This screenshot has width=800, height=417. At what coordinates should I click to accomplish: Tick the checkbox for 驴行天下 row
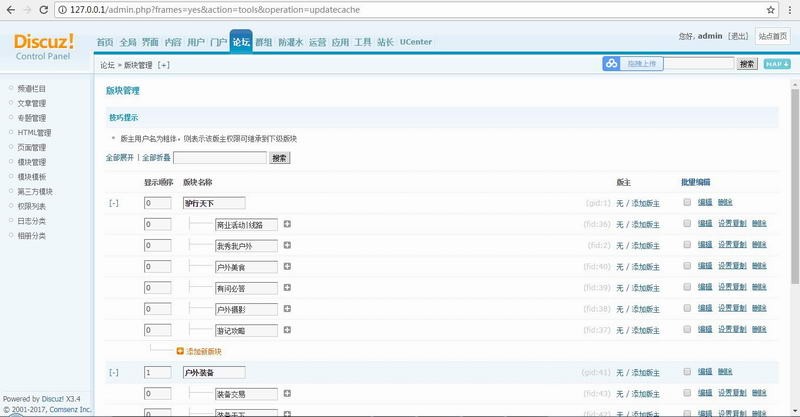[x=687, y=203]
